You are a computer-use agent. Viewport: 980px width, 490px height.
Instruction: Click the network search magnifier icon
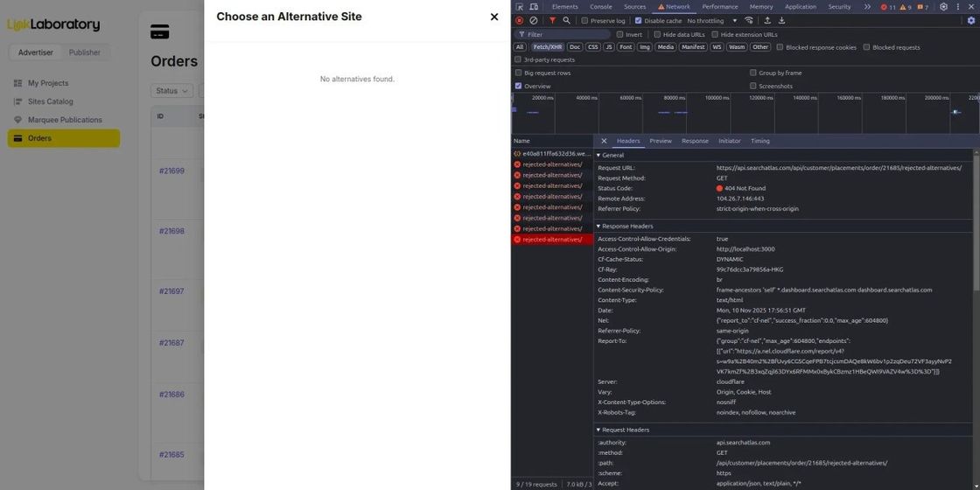tap(566, 20)
